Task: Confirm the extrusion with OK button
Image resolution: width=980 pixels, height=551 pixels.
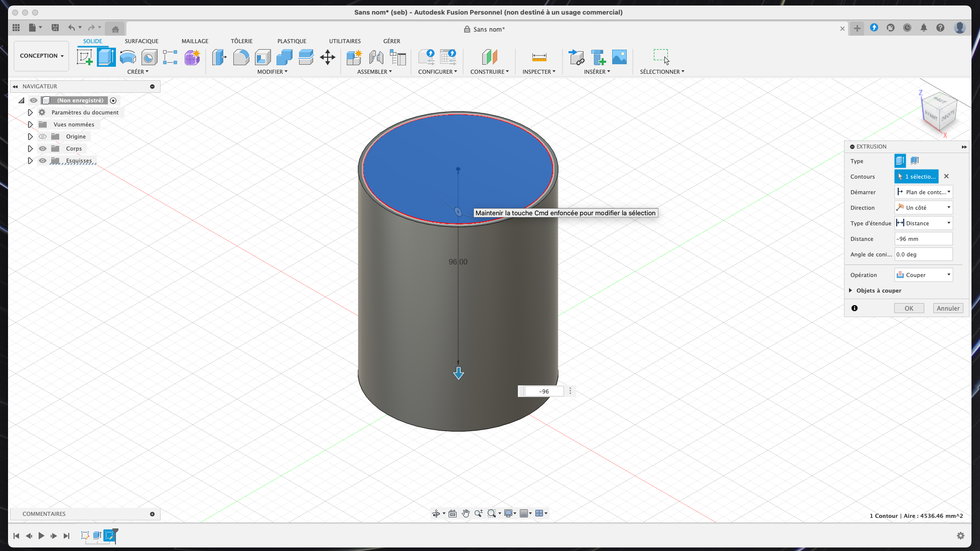Action: pos(909,309)
